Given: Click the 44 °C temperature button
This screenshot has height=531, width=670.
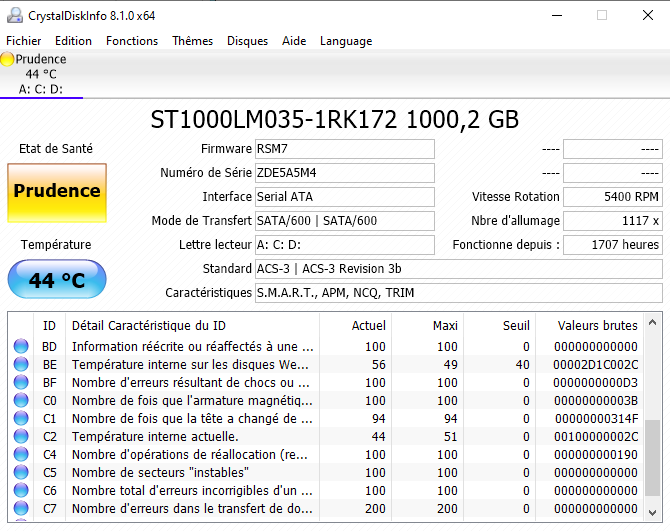Looking at the screenshot, I should point(57,279).
